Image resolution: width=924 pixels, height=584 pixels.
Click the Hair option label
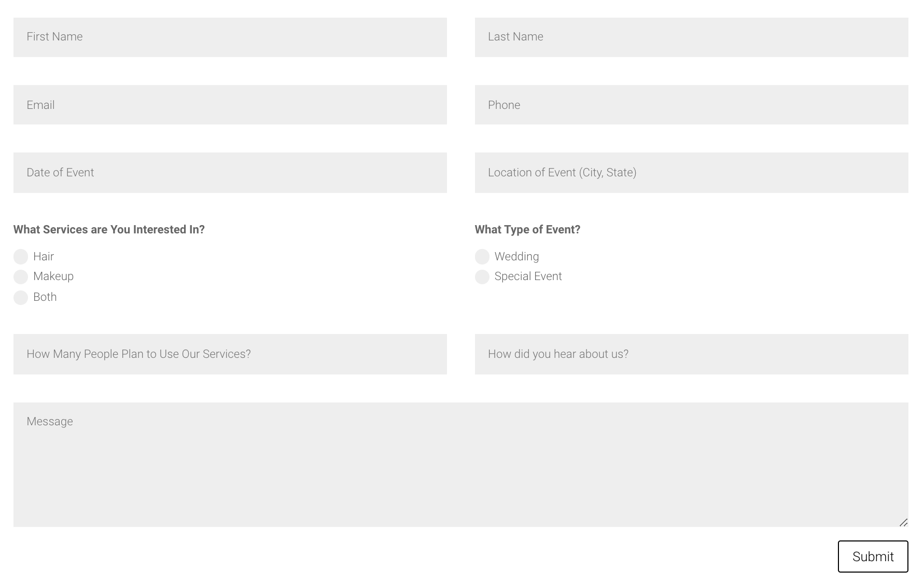click(44, 257)
